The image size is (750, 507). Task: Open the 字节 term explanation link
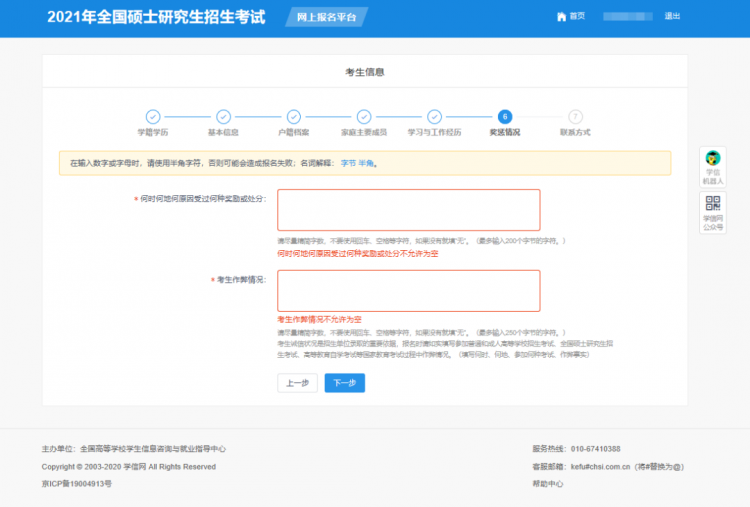coord(348,163)
